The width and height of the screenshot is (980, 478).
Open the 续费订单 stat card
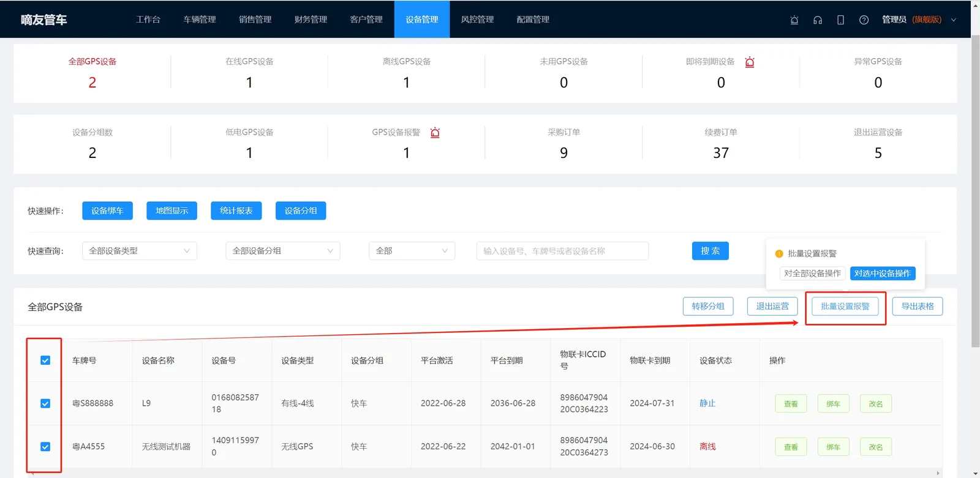721,144
